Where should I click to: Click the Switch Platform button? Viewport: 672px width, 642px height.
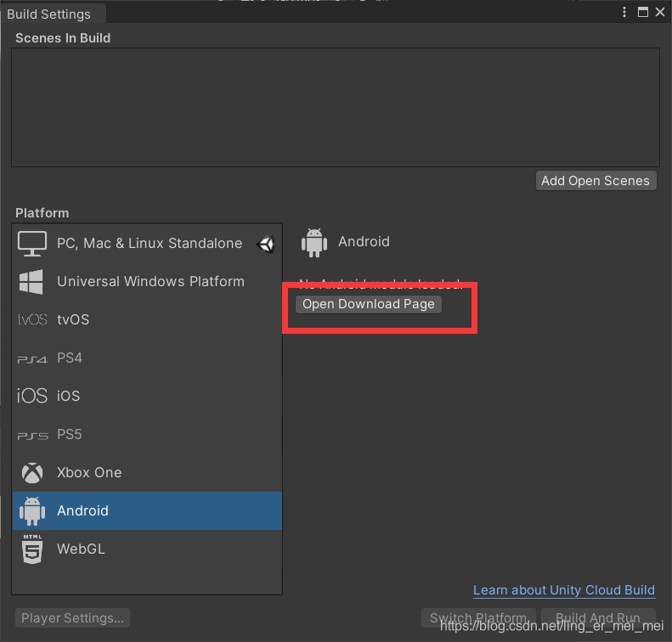click(x=478, y=618)
